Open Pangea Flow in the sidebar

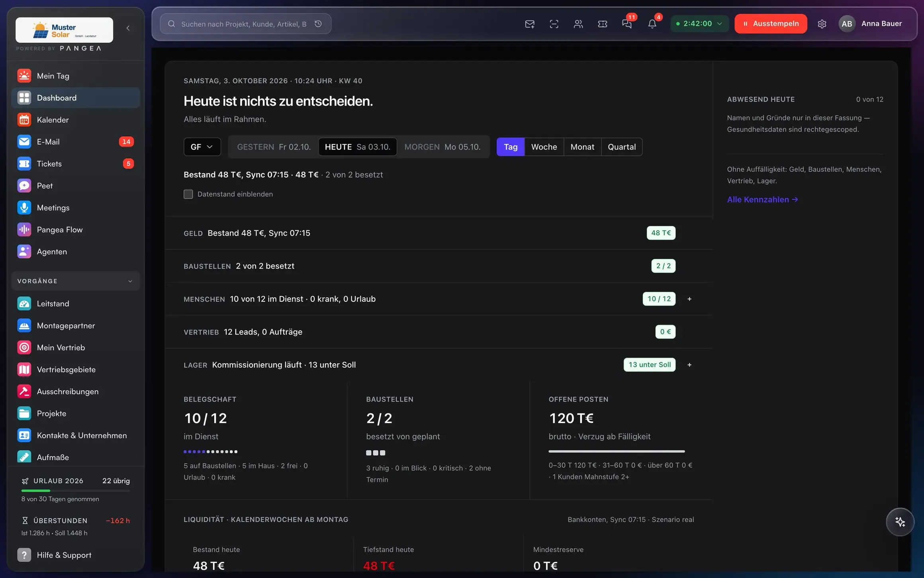(x=76, y=230)
